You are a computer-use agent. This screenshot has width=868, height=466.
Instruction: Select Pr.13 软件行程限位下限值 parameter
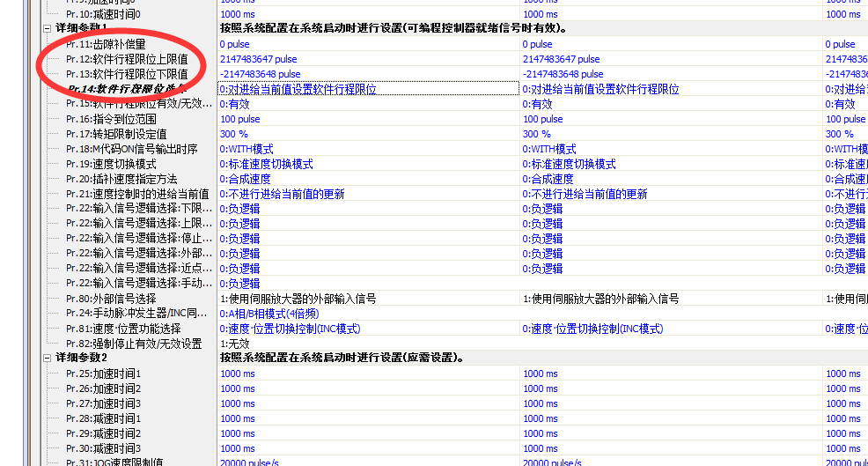[127, 74]
